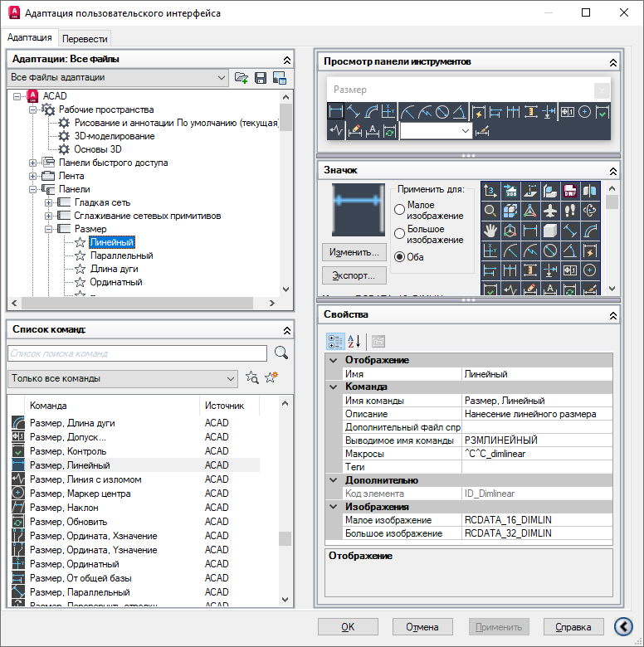Open the combo box in toolbar preview
This screenshot has width=644, height=647.
[436, 131]
